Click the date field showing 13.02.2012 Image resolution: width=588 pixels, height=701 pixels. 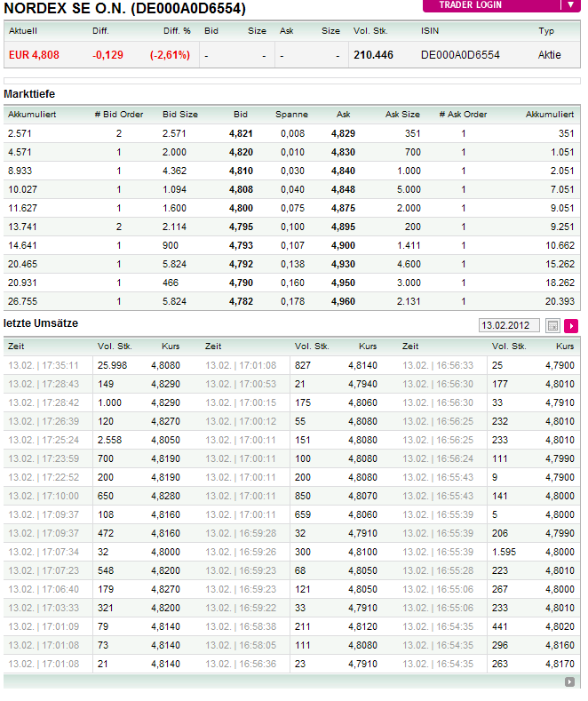(508, 325)
